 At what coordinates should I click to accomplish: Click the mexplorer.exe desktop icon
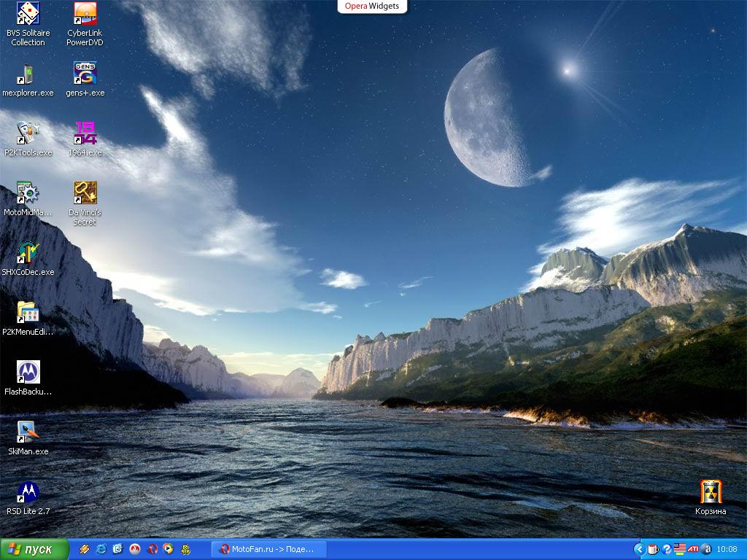28,79
